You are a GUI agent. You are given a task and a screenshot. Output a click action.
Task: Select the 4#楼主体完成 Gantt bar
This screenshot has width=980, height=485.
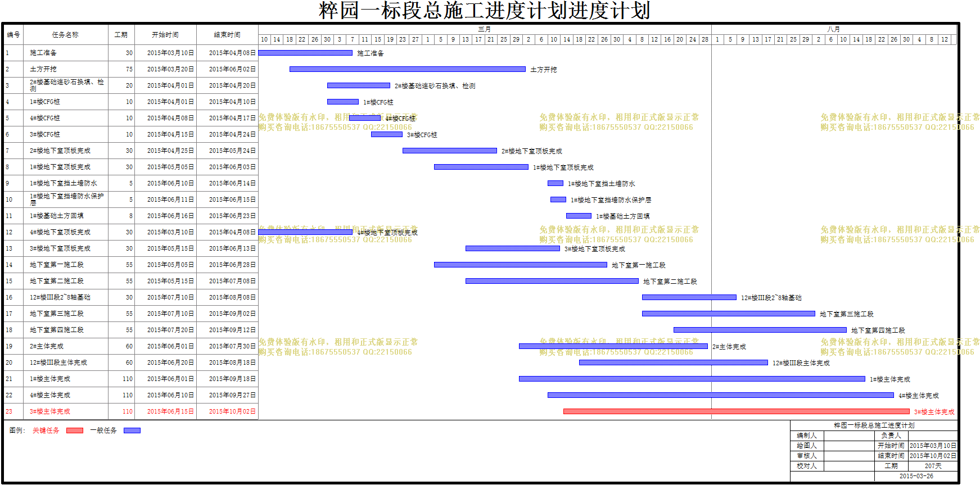[x=721, y=395]
